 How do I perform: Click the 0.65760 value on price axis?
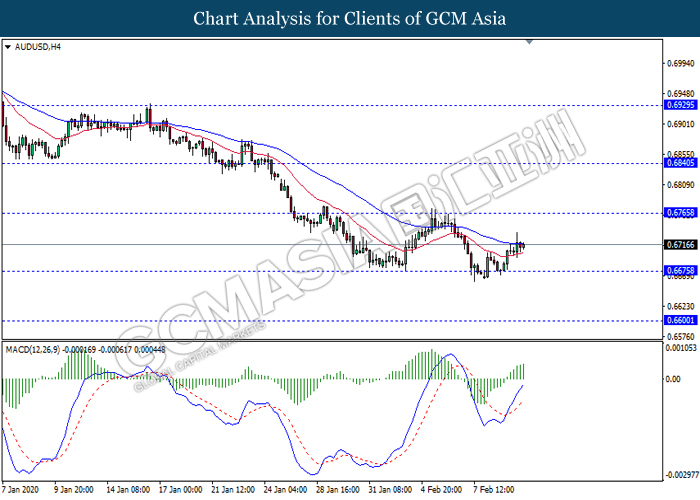(x=680, y=336)
